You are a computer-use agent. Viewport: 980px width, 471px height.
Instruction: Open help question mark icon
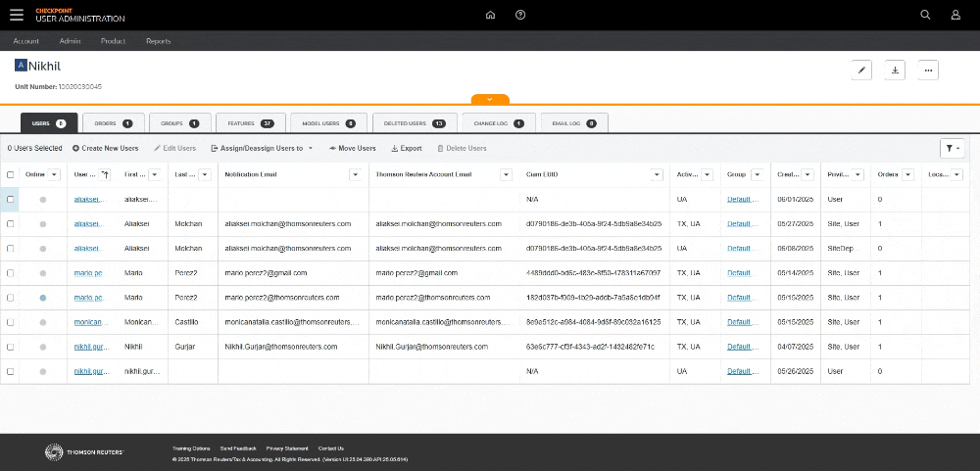point(520,15)
